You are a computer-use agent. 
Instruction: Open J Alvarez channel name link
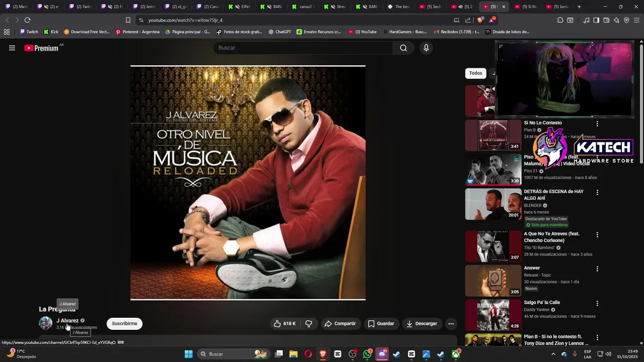(x=67, y=320)
